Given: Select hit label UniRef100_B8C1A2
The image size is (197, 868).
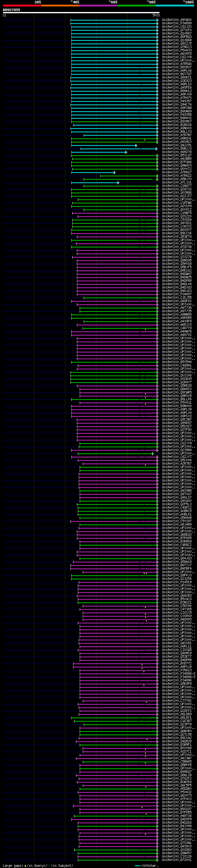Looking at the screenshot, I should pyautogui.click(x=177, y=737).
